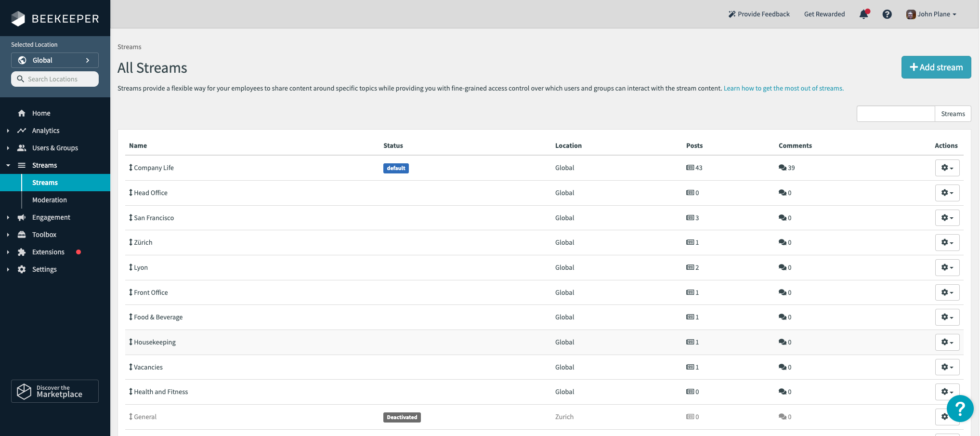Viewport: 980px width, 436px height.
Task: Click the Engagement megaphone icon
Action: pyautogui.click(x=22, y=217)
